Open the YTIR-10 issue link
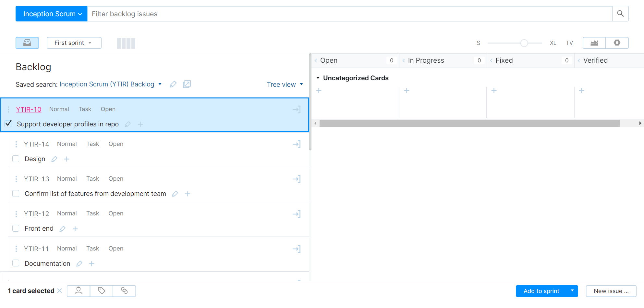 (x=29, y=109)
